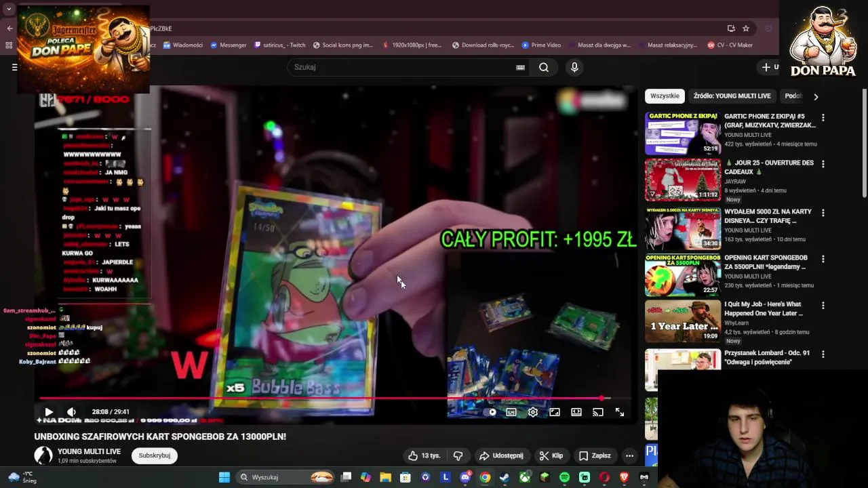Open the video settings gear
868x488 pixels.
pos(533,412)
